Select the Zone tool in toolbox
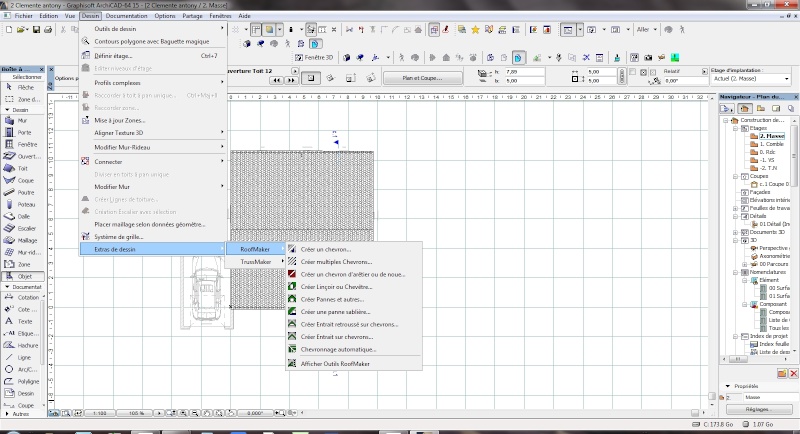This screenshot has width=800, height=434. pyautogui.click(x=22, y=265)
